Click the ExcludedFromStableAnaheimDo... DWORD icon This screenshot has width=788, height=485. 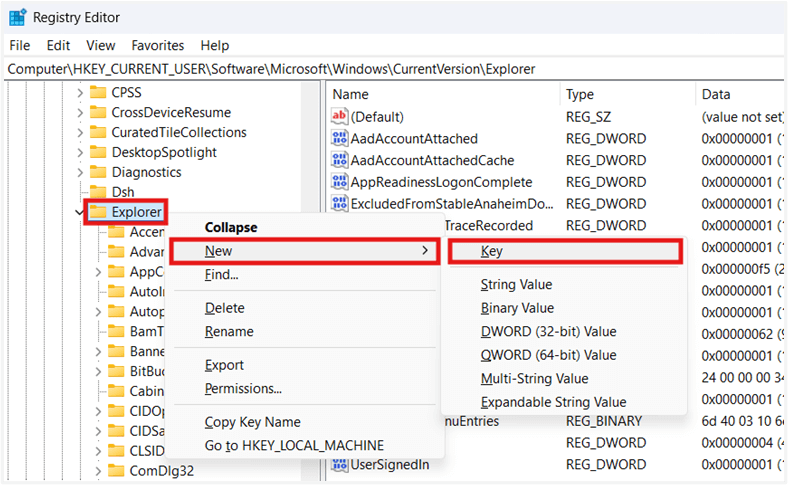click(339, 204)
